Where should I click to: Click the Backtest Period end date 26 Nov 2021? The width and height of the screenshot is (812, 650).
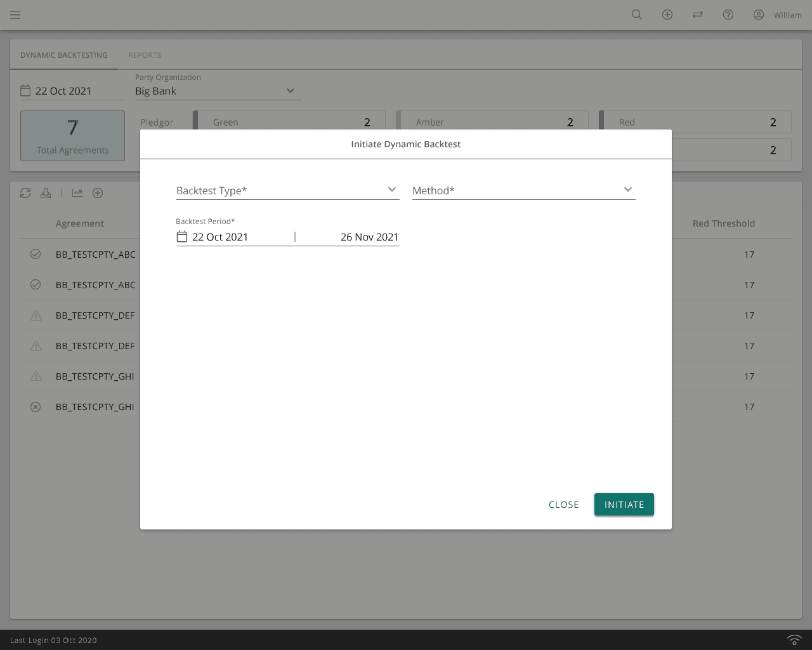tap(369, 237)
